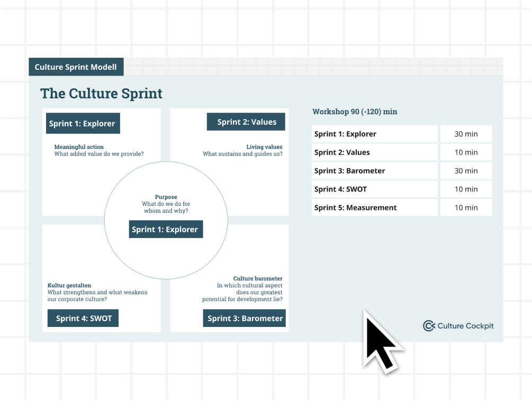Click the Sprint 4: SWOT button

(84, 318)
